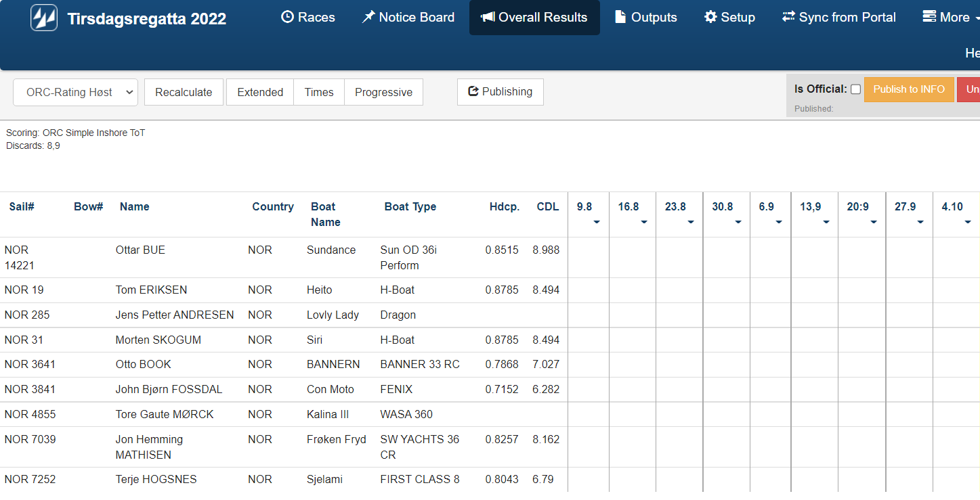Switch to the Progressive results view
Viewport: 980px width, 500px height.
(x=383, y=93)
